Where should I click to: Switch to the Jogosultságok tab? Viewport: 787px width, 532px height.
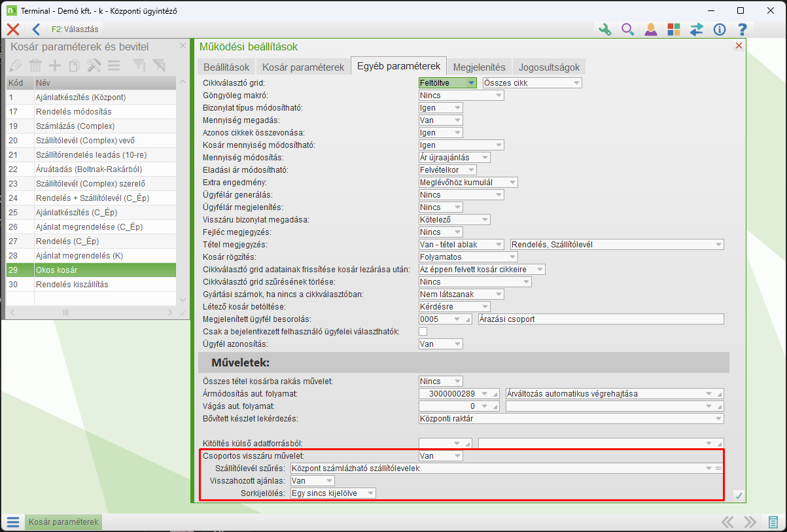point(549,67)
